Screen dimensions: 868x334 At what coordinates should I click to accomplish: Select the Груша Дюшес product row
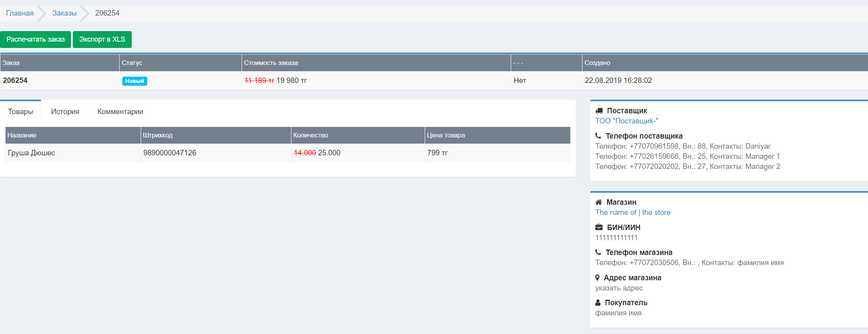32,153
